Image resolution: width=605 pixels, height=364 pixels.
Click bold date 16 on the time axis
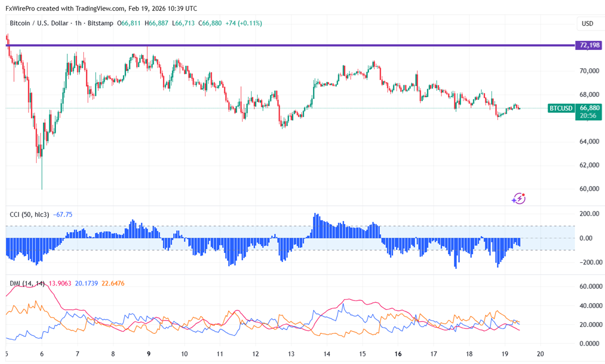click(398, 354)
